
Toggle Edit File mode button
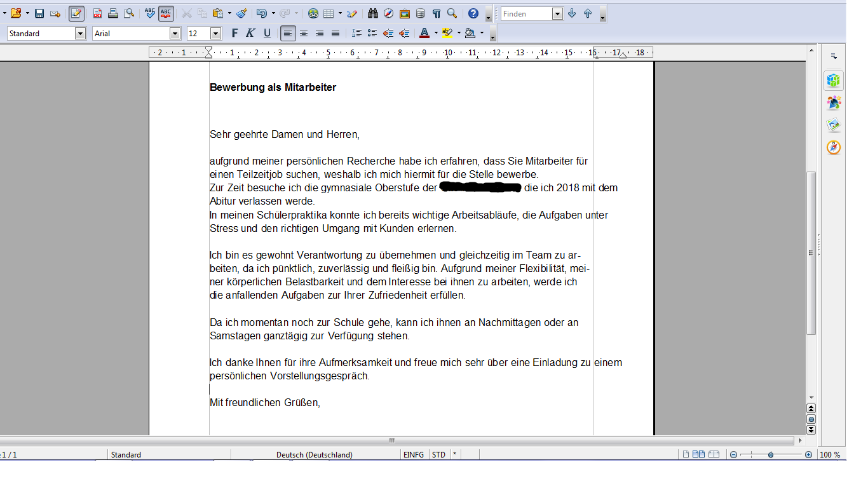[76, 13]
